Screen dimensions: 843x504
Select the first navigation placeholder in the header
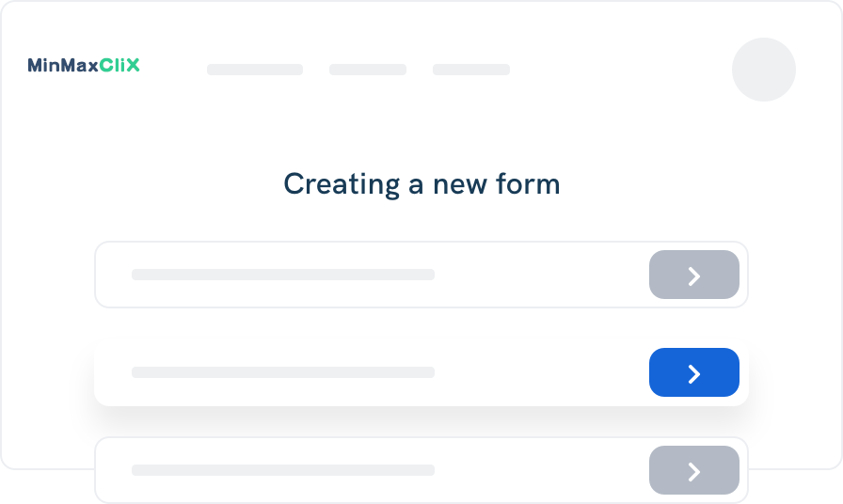click(254, 70)
